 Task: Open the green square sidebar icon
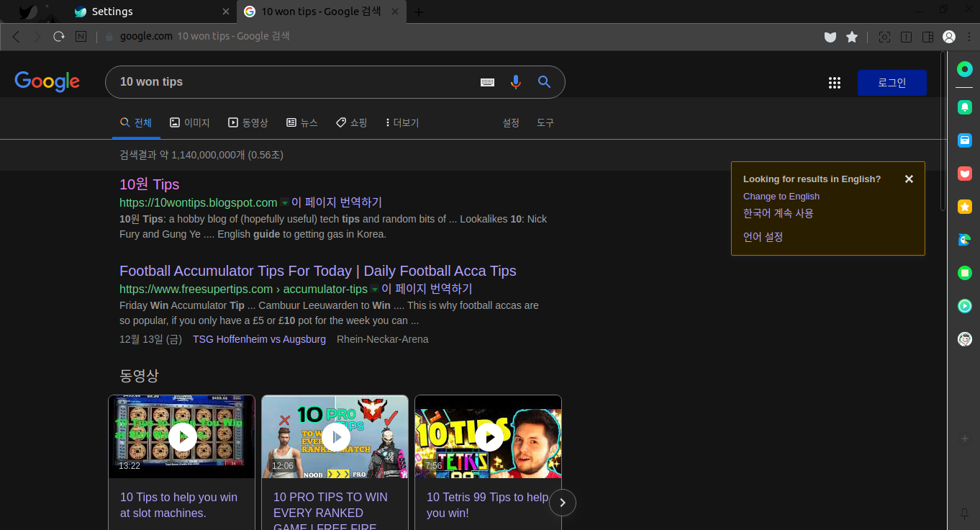point(965,273)
